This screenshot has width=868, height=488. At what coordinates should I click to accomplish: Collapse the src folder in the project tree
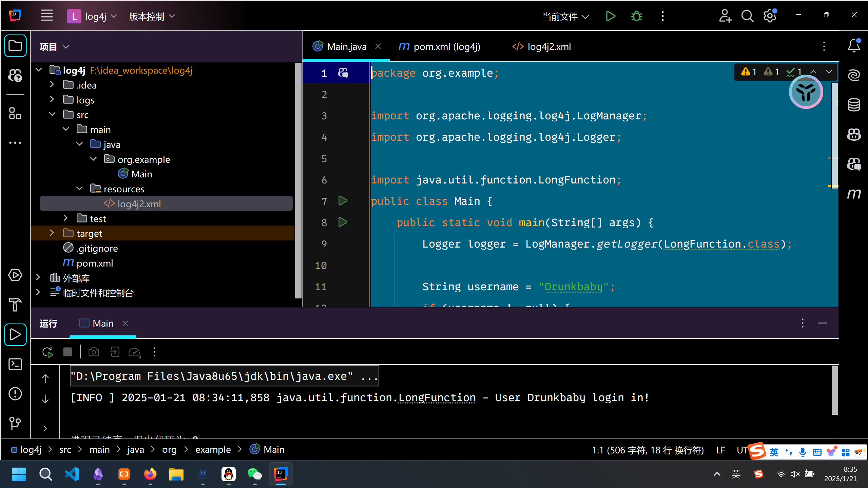point(52,114)
